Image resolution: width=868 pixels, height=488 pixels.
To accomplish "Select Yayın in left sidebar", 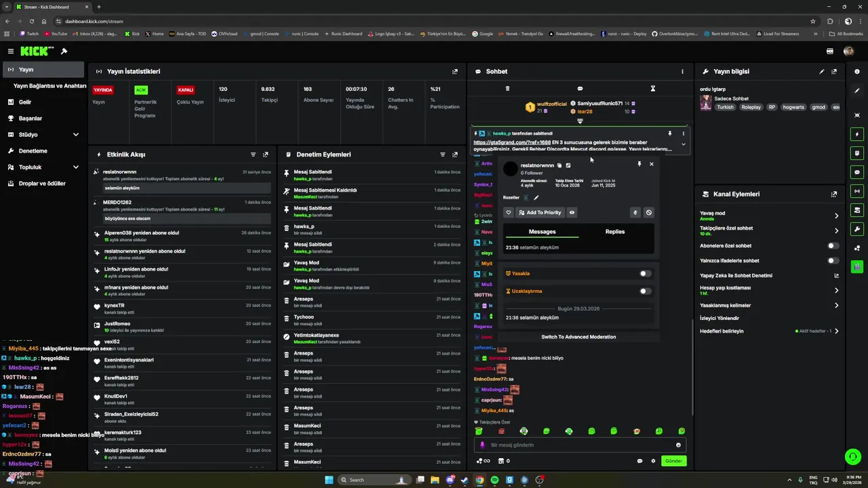I will [43, 70].
